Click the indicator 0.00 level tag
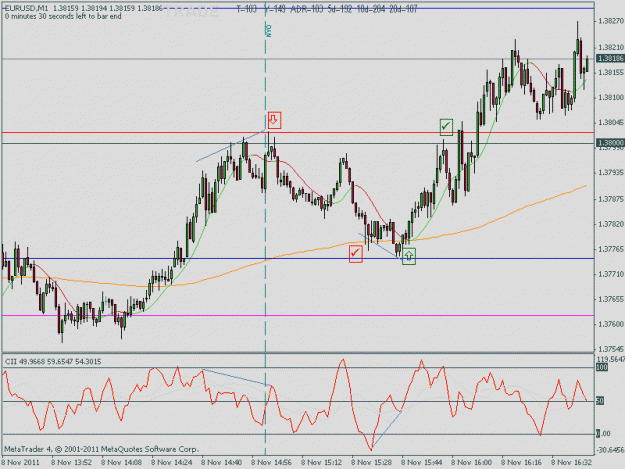 [603, 434]
